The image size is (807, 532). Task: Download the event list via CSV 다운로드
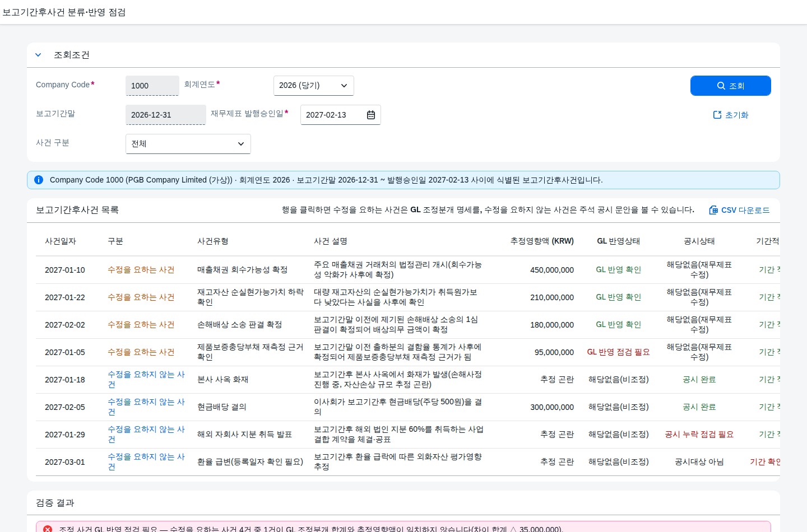click(x=739, y=210)
